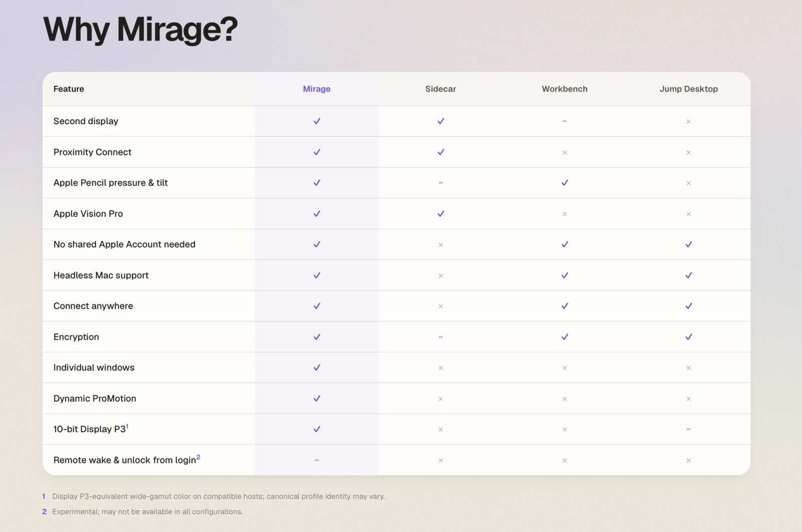Click the Workbench checkmark for Encryption

564,337
